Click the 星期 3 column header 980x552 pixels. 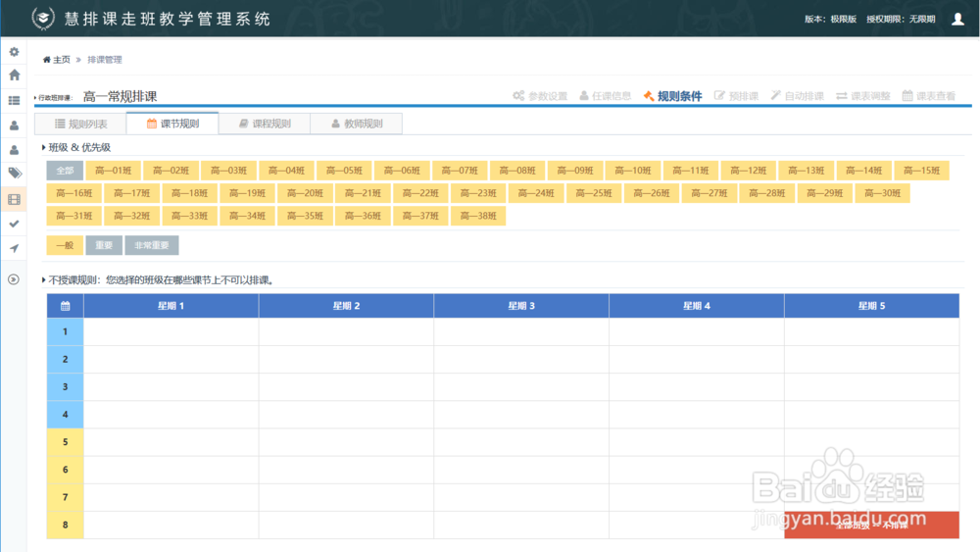point(521,306)
